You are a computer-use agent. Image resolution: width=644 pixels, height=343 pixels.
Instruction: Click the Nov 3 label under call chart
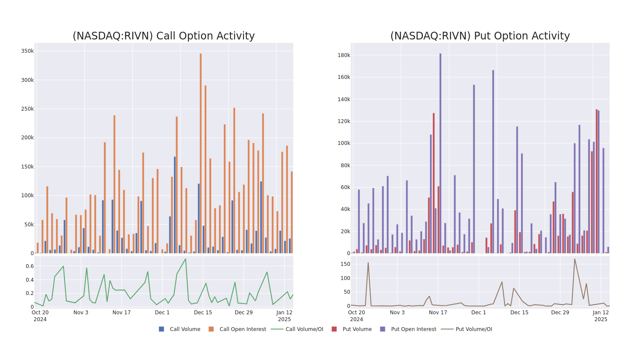coord(81,313)
